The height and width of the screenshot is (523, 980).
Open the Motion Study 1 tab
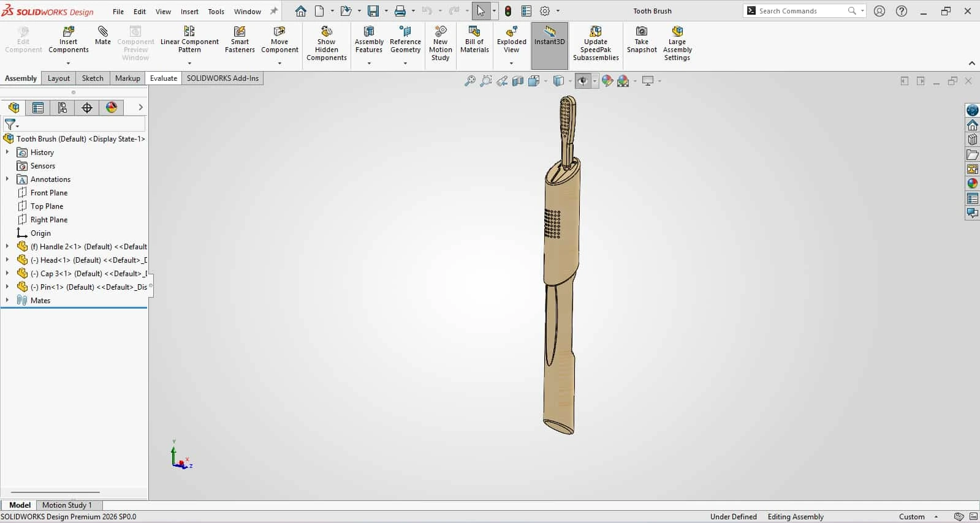[67, 505]
